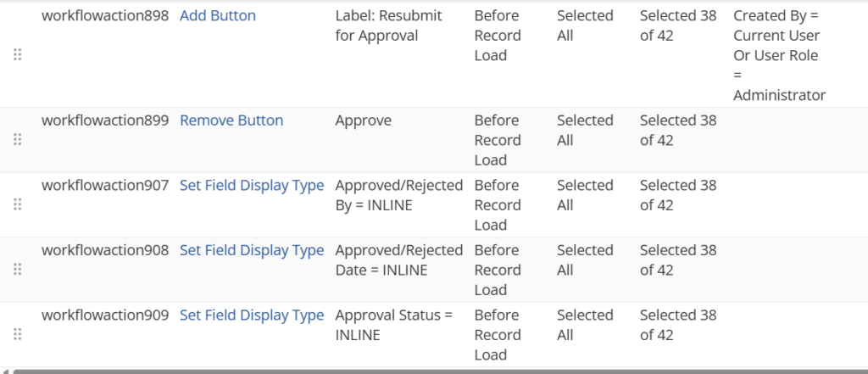Screen dimensions: 868x374
Task: Click 'Before Record Load' in workflowaction908 row
Action: click(x=498, y=270)
